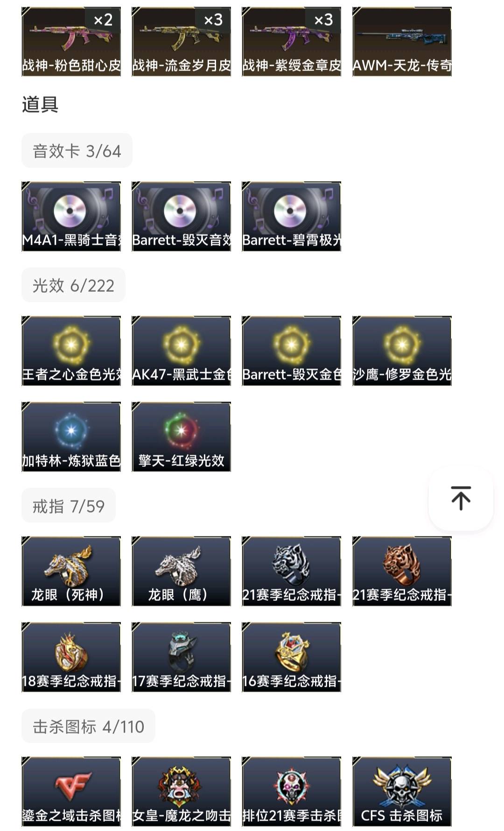Open the Barrett-毁灭 sound effect disc
Screen dimensions: 504x831
pyautogui.click(x=181, y=217)
